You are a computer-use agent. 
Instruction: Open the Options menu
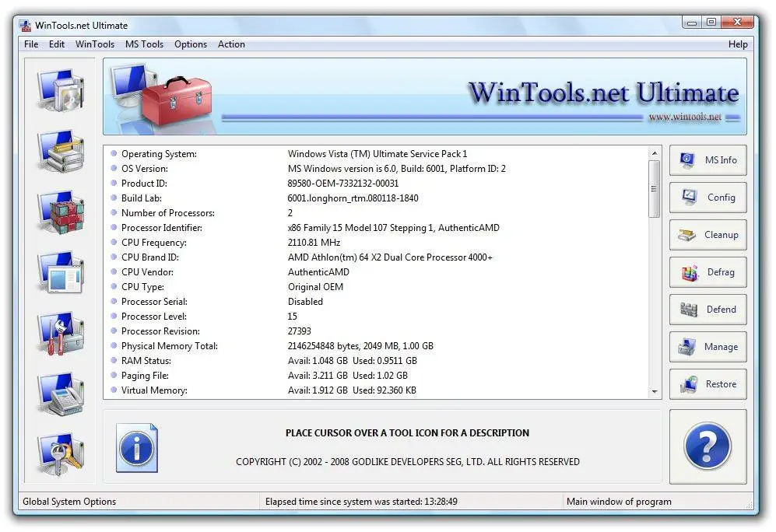(x=191, y=44)
